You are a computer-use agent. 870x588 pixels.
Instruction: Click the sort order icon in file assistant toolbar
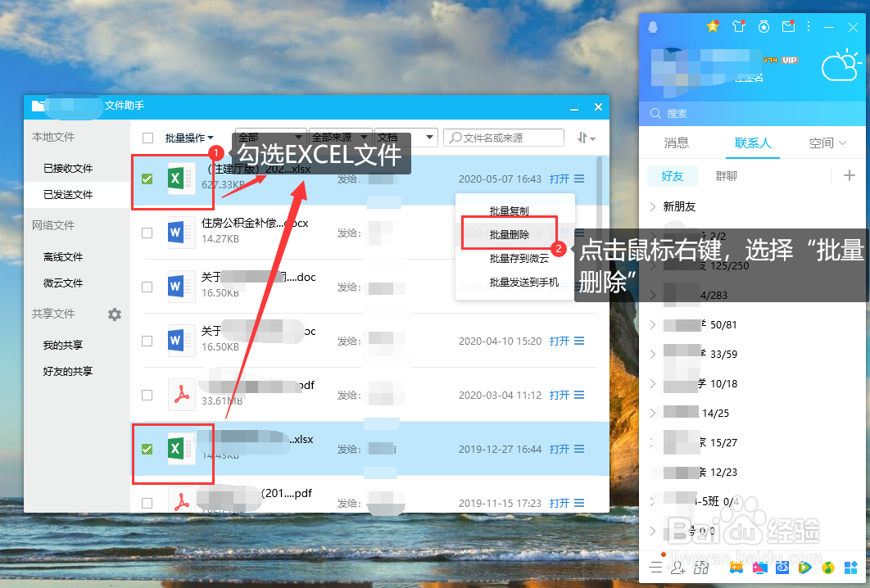coord(586,138)
